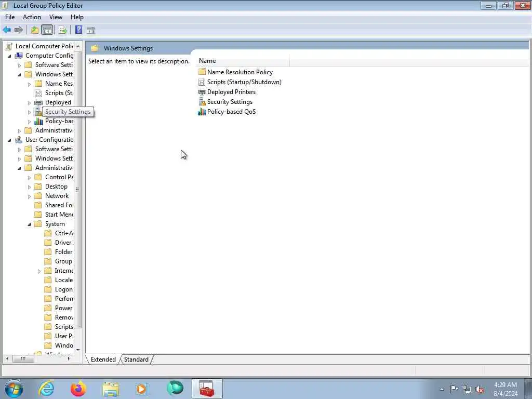Click the muted volume tray icon

click(480, 390)
